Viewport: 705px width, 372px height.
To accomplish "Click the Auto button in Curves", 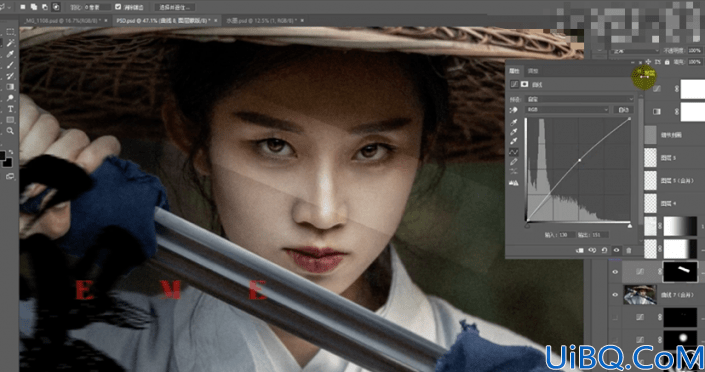I will pyautogui.click(x=624, y=110).
